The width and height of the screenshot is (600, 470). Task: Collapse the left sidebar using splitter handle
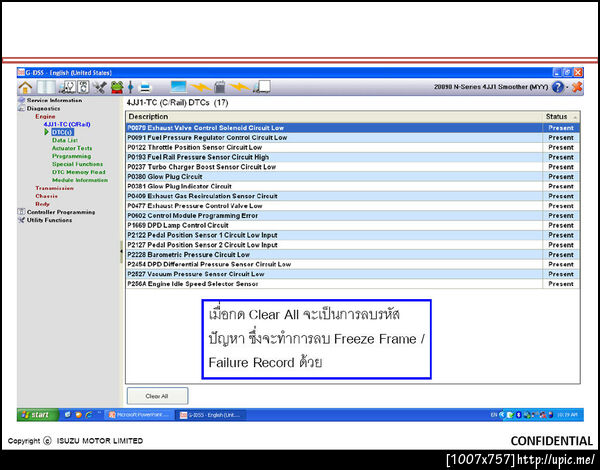coord(121,251)
